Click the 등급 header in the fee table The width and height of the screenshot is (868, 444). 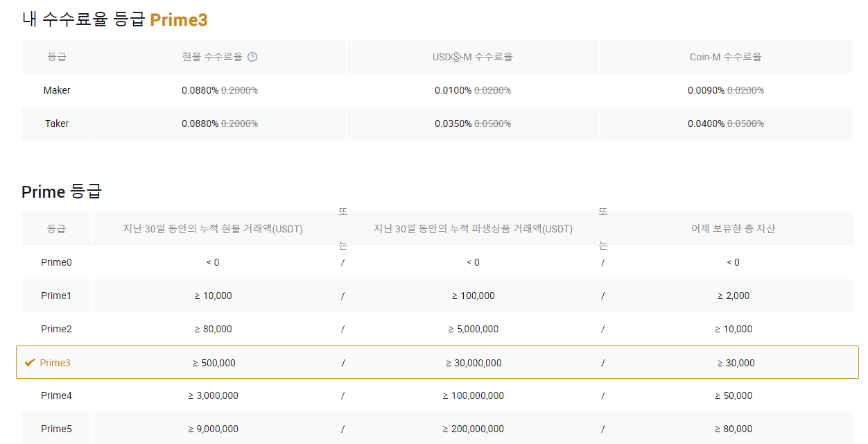[x=57, y=57]
